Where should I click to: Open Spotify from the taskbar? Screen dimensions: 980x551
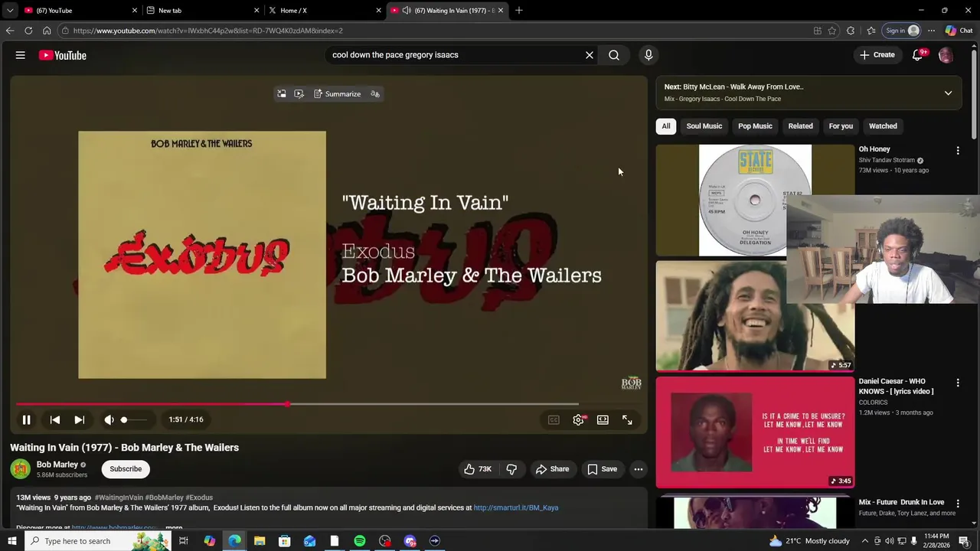coord(360,541)
